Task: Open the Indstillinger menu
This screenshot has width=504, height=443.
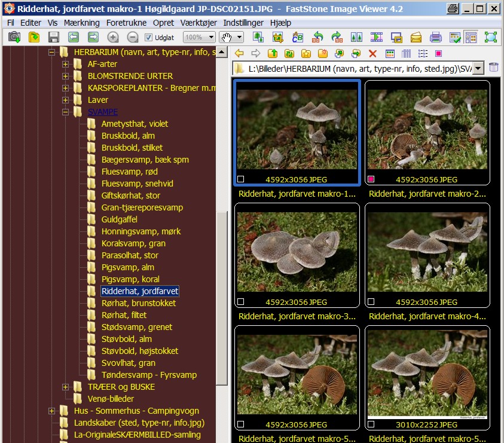Action: click(x=245, y=22)
